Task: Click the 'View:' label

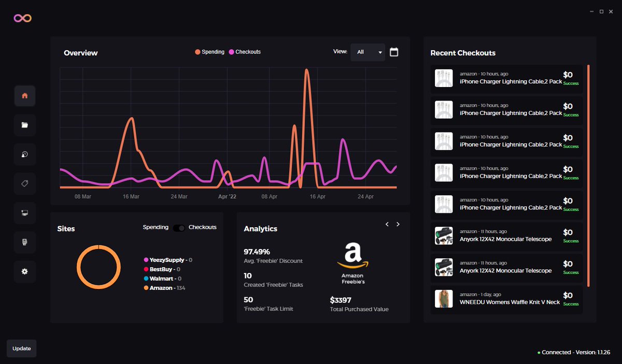Action: (x=340, y=52)
